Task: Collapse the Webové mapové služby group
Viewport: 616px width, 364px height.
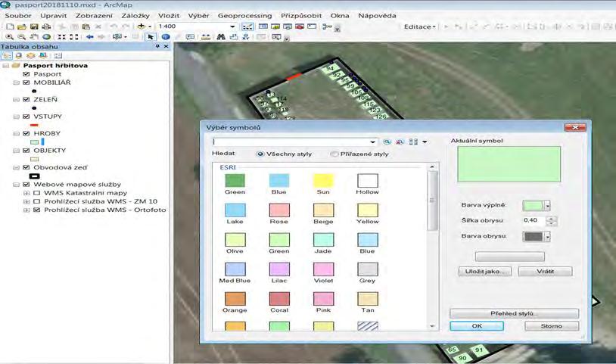Action: [16, 185]
